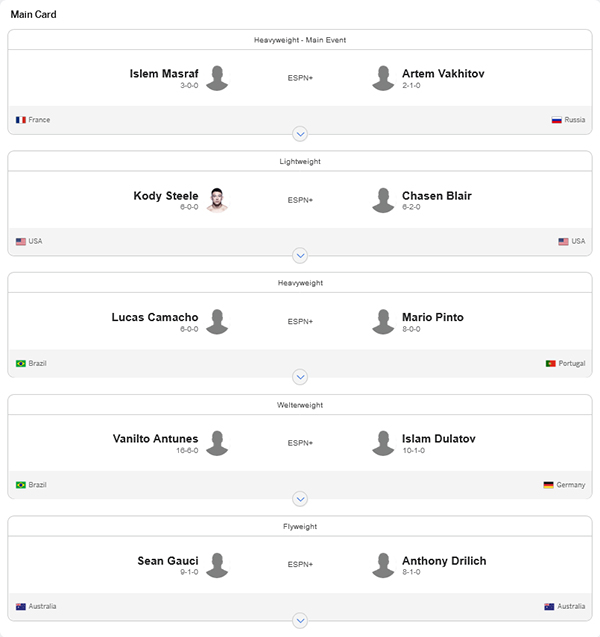
Task: Click Chasen Blair's avatar silhouette
Action: tap(383, 200)
